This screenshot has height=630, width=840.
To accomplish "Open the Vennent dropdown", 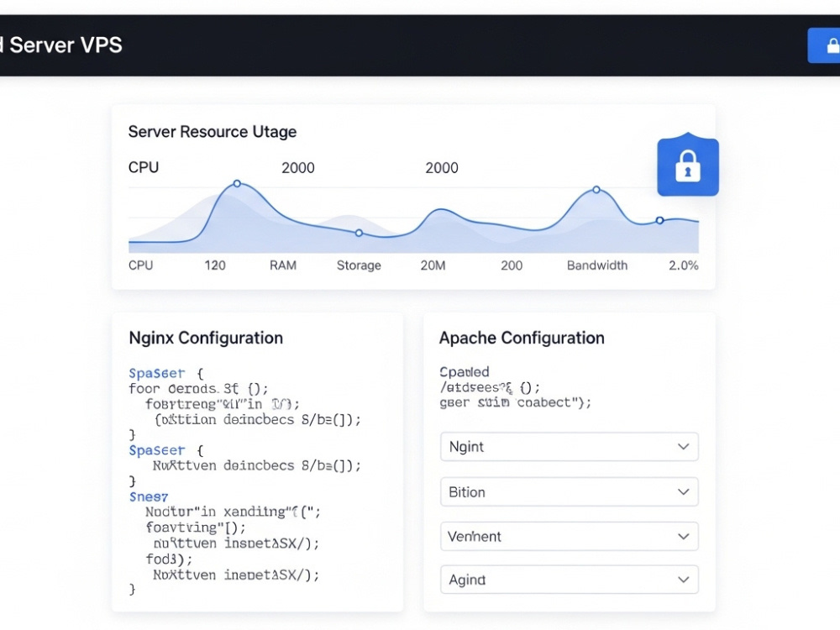I will point(569,536).
